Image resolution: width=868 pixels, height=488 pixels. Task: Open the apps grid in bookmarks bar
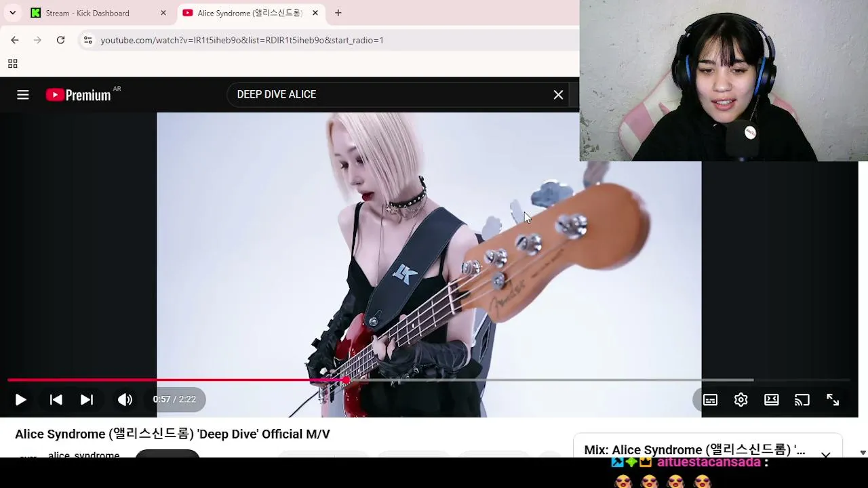(x=12, y=64)
